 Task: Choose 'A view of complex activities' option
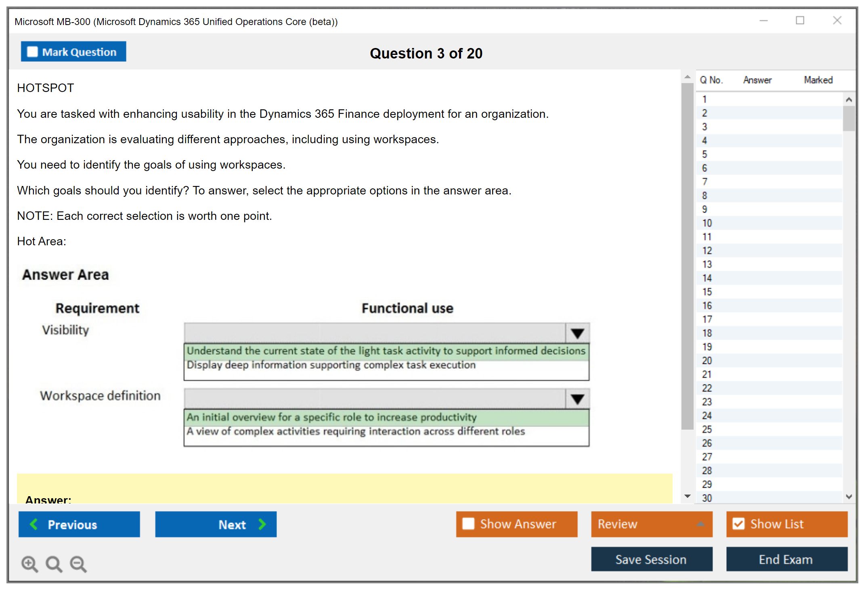pyautogui.click(x=355, y=432)
